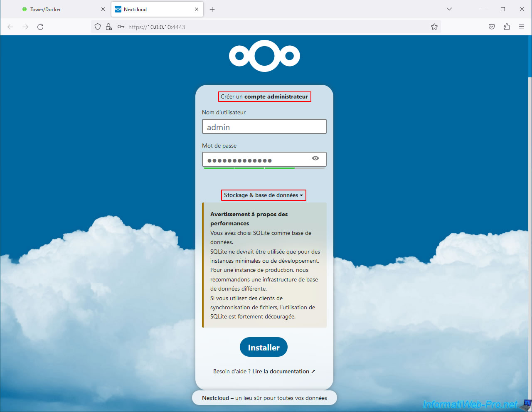Bookmark this page with the star icon

(434, 27)
